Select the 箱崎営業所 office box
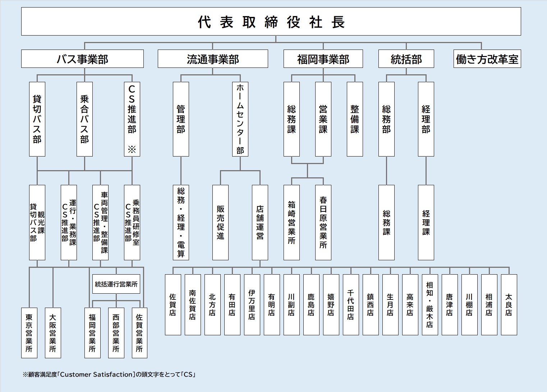This screenshot has height=392, width=547. point(291,223)
